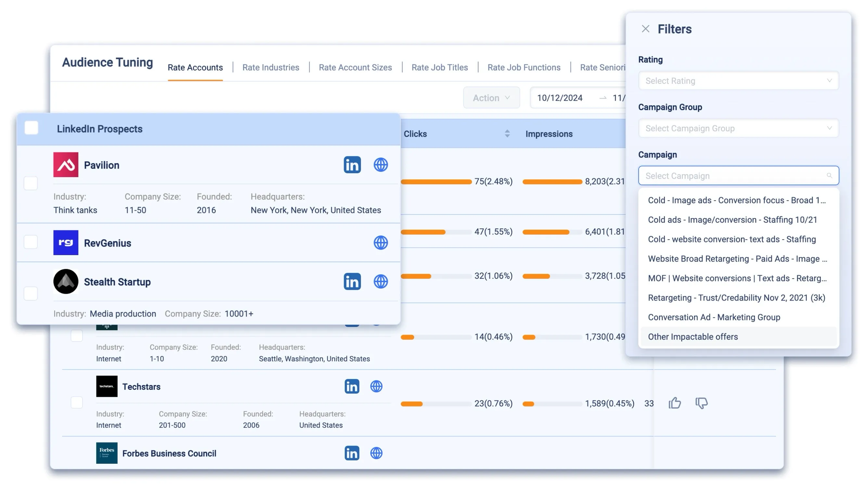Screen dimensions: 868x492
Task: Open Pavilion's LinkedIn profile icon
Action: pos(352,164)
